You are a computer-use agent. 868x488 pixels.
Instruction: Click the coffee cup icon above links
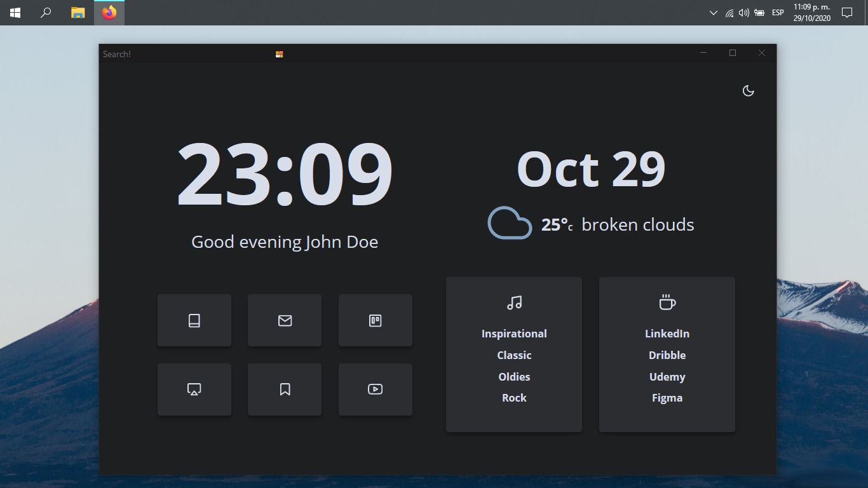click(667, 302)
